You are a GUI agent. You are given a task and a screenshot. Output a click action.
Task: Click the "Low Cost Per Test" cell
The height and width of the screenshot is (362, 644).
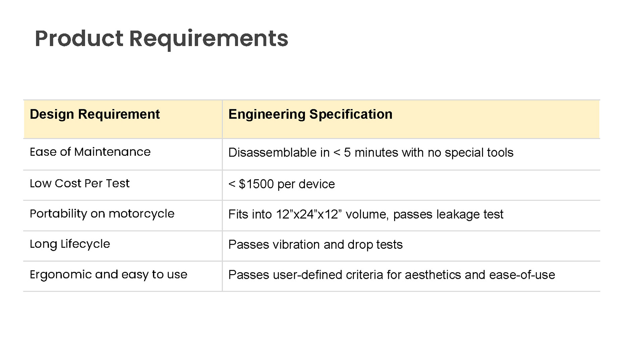[x=79, y=184]
